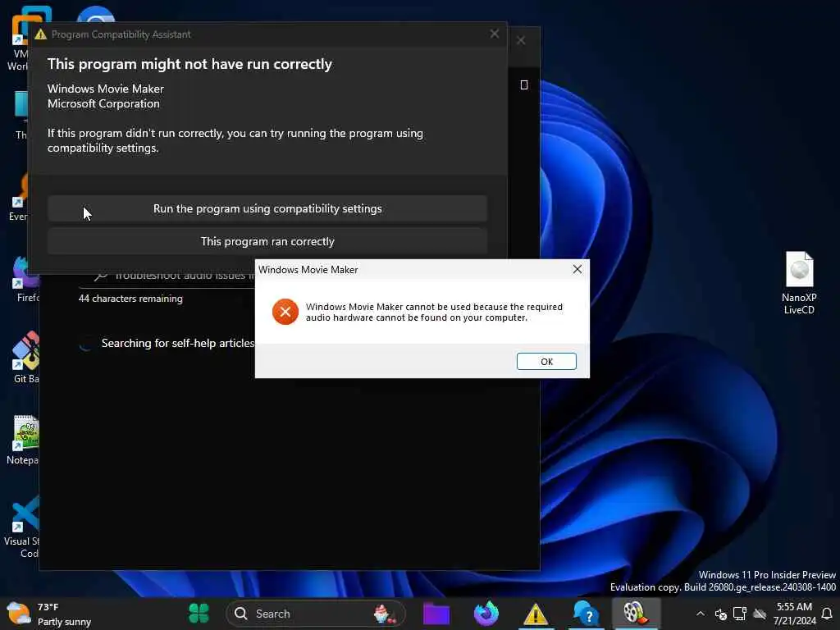Click the magnifier icon in Get Help search

(x=101, y=276)
